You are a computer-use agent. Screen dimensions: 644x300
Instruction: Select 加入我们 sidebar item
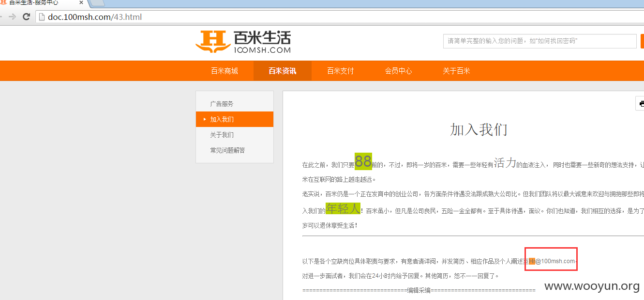pyautogui.click(x=235, y=119)
